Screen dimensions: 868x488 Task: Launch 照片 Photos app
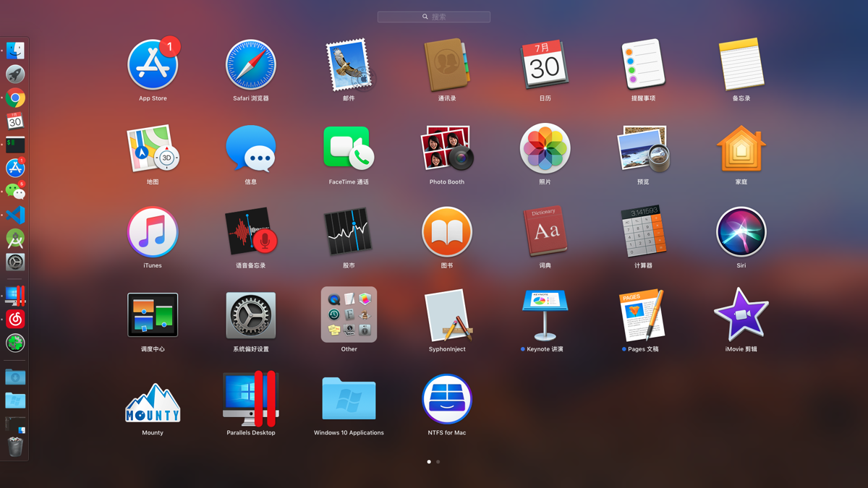[545, 149]
